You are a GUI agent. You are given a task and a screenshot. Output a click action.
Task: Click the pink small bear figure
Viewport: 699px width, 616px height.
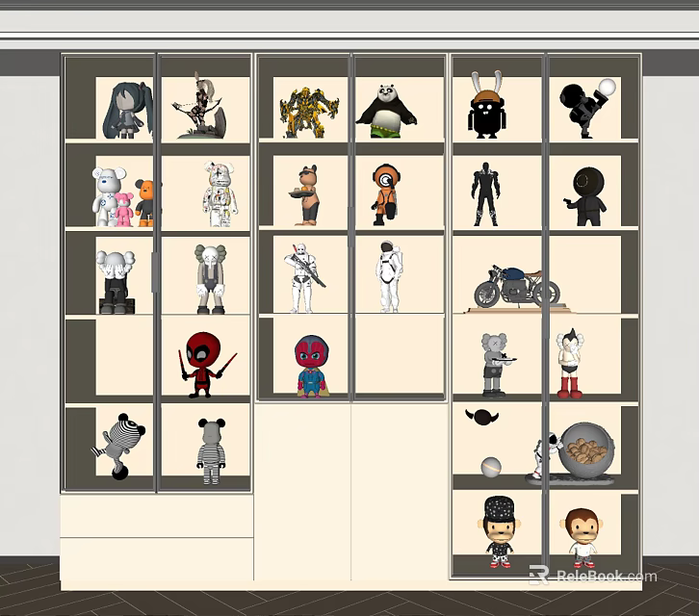(123, 209)
